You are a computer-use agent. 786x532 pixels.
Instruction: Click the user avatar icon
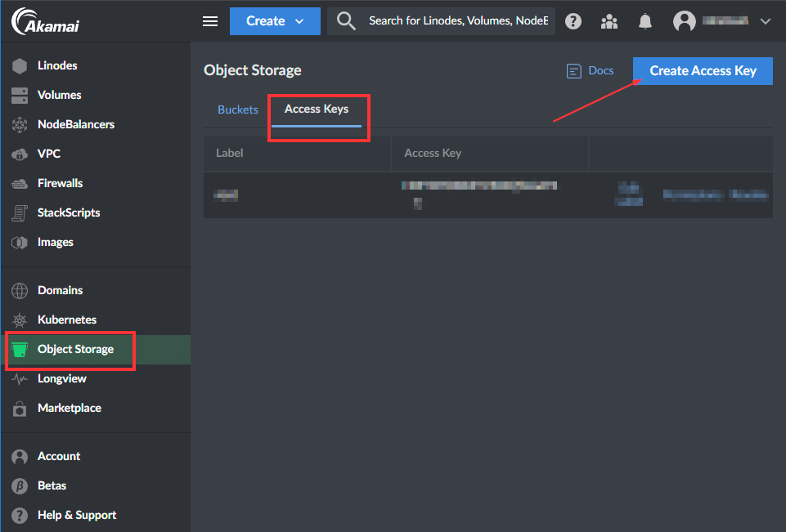685,21
